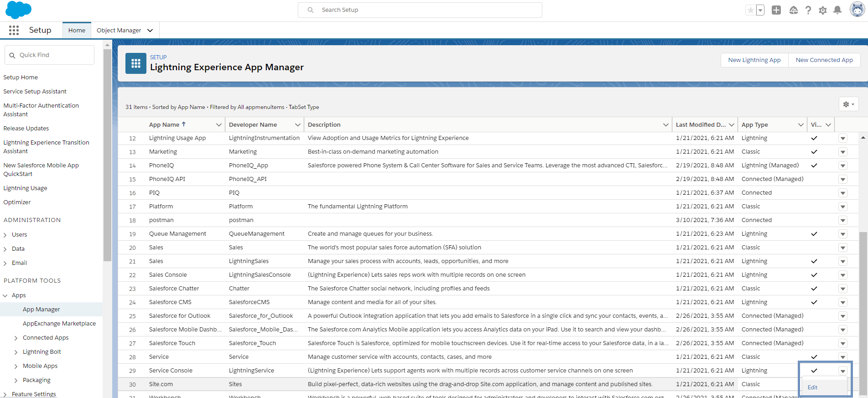Open row actions for Platform
This screenshot has width=868, height=398.
coord(843,207)
